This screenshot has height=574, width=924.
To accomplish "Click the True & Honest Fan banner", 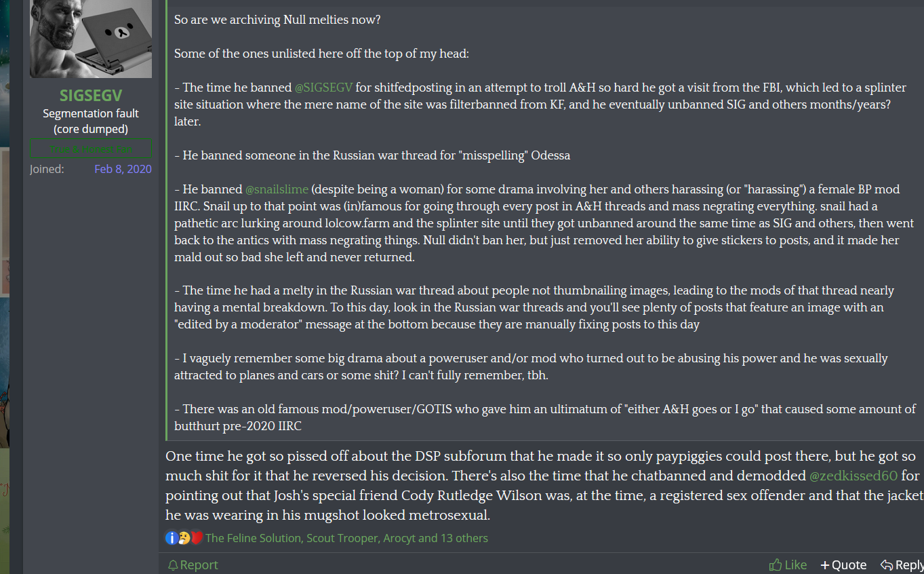I will (x=91, y=149).
